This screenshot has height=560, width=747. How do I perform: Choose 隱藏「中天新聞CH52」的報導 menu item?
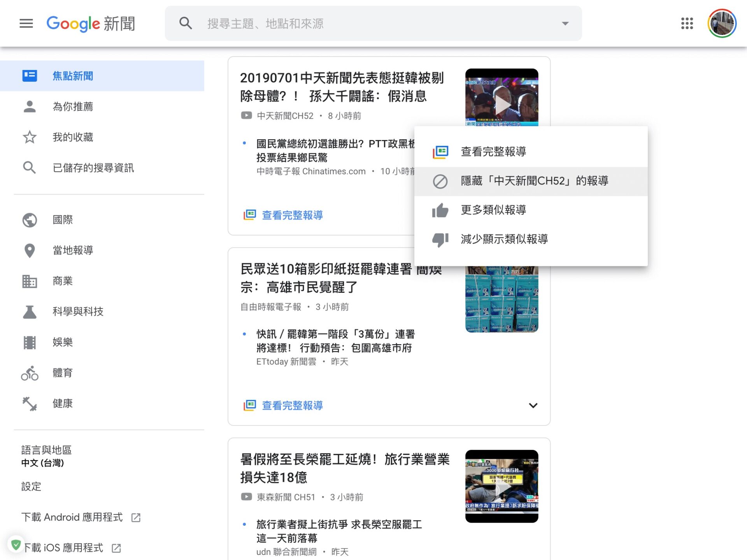tap(531, 181)
